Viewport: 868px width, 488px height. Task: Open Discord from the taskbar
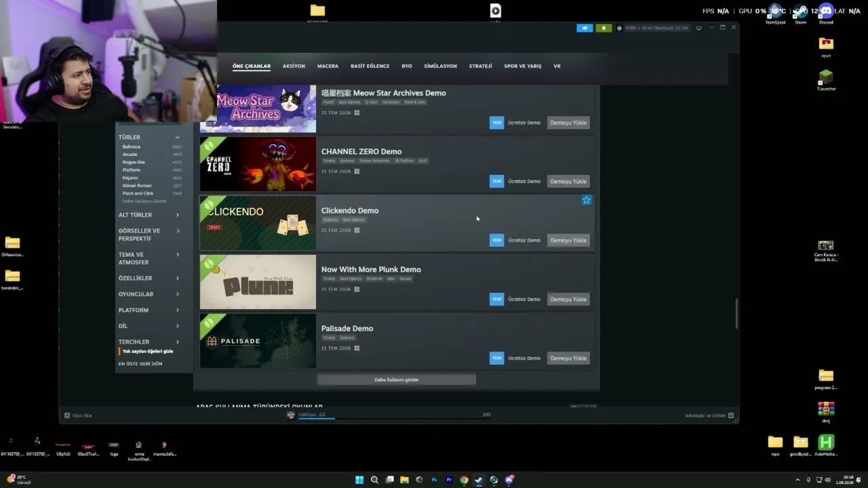coord(509,480)
